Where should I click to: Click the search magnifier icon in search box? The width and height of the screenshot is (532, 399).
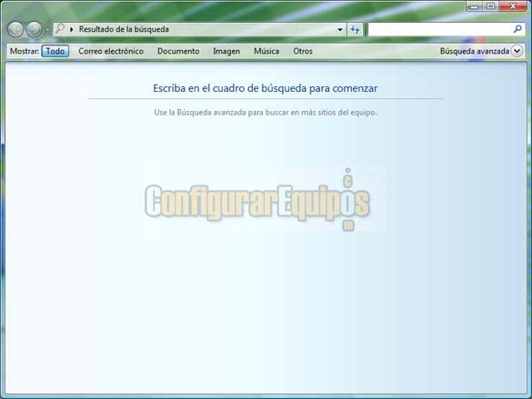click(x=517, y=29)
